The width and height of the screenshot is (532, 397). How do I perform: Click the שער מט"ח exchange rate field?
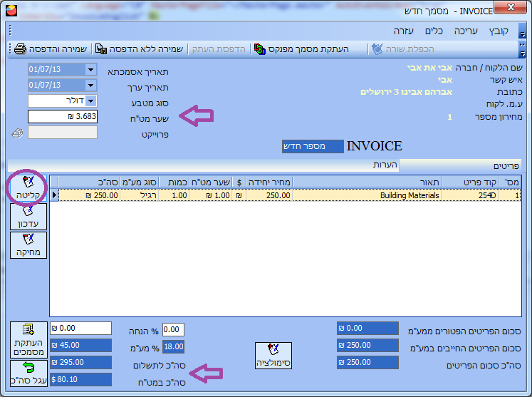(x=63, y=116)
